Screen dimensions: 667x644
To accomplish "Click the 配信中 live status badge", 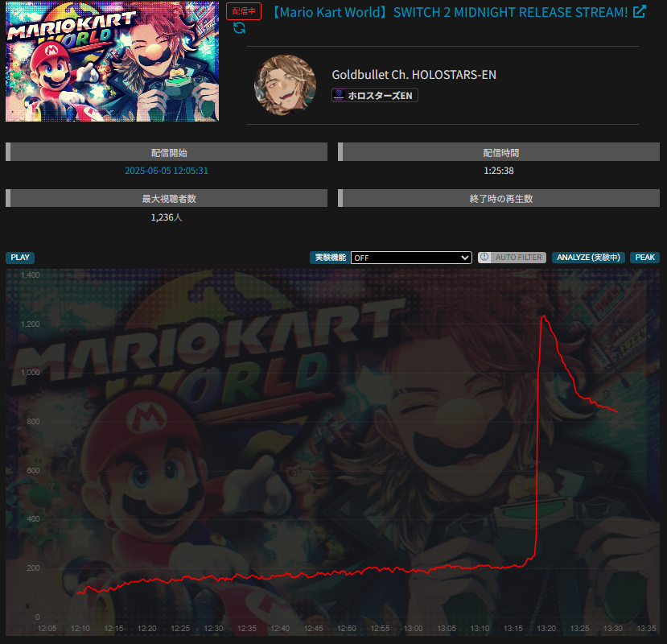I will (x=244, y=11).
